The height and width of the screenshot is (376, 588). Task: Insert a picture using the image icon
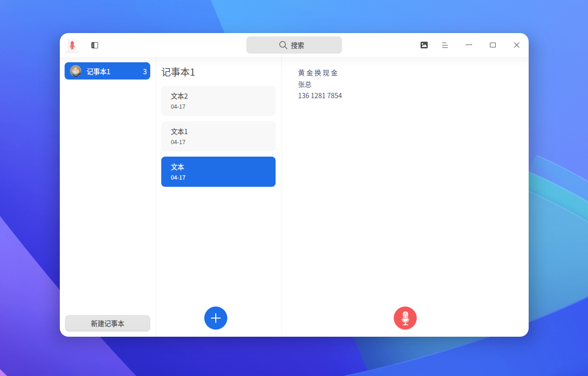424,45
